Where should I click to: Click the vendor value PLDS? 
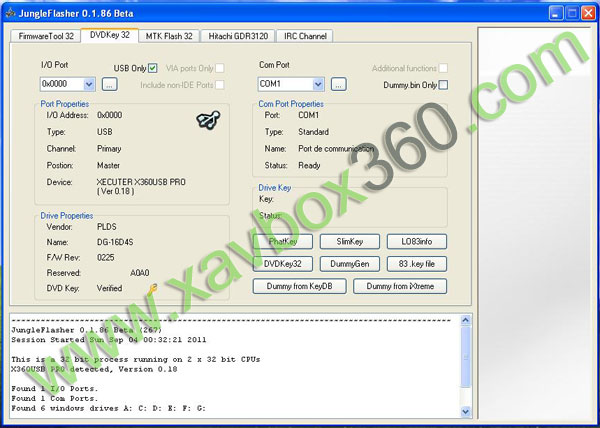(107, 227)
